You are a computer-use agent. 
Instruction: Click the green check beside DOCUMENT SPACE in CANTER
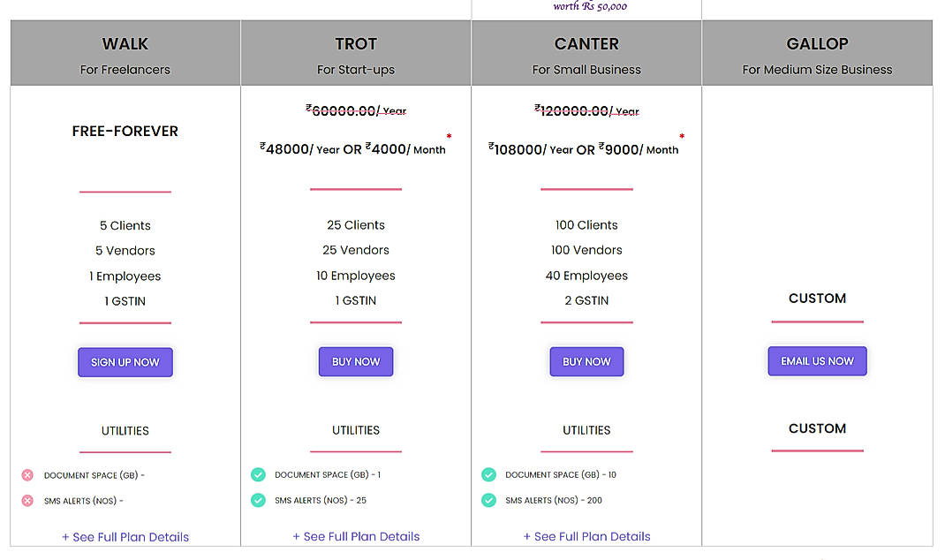tap(488, 474)
